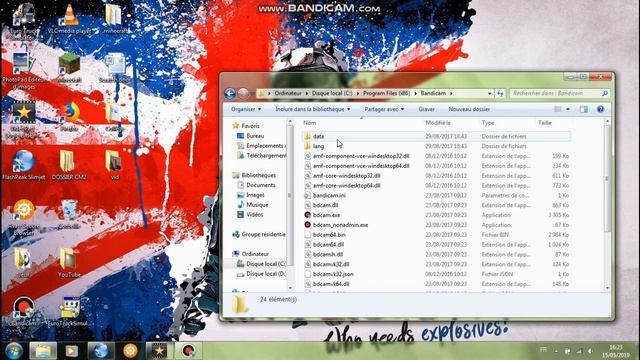
Task: Click Nouveau dossier button
Action: tap(469, 109)
